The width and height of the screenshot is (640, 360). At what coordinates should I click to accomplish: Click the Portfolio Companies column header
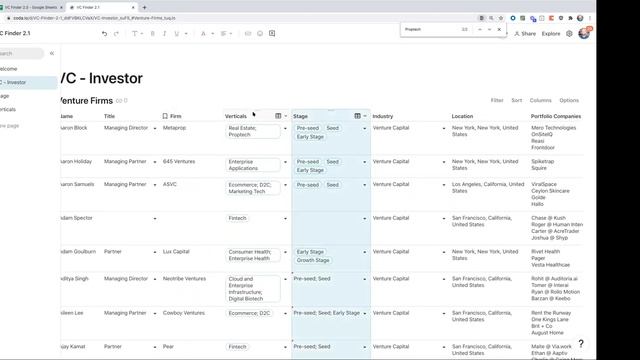(x=556, y=116)
